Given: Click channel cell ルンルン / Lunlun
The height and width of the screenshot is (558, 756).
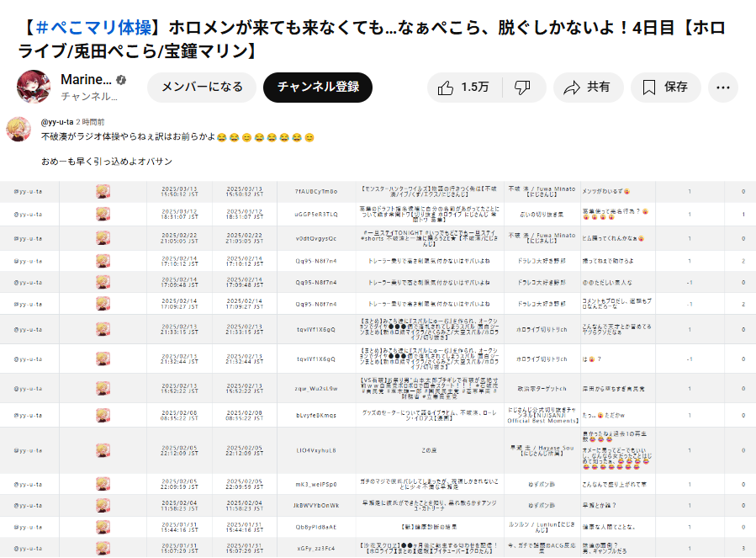Looking at the screenshot, I should [542, 527].
